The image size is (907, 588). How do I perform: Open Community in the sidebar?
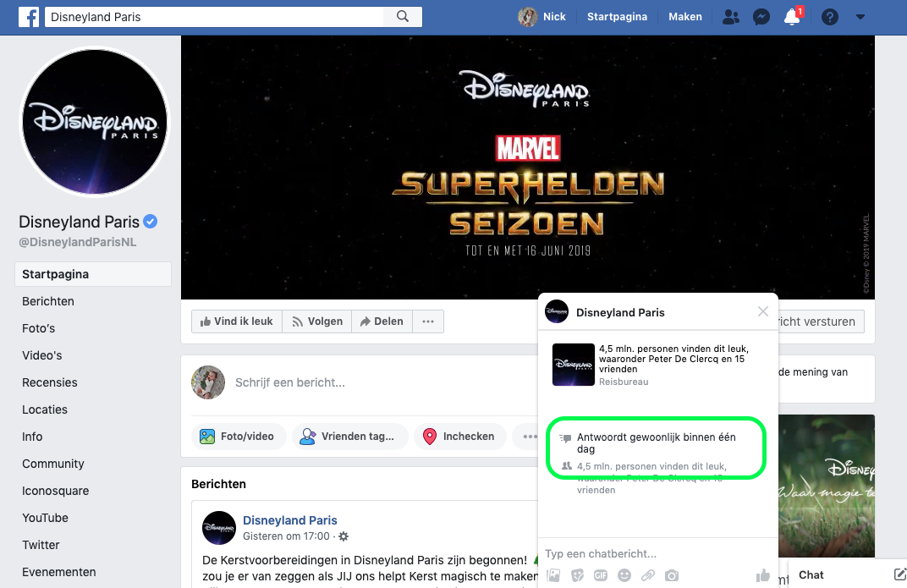pyautogui.click(x=53, y=464)
